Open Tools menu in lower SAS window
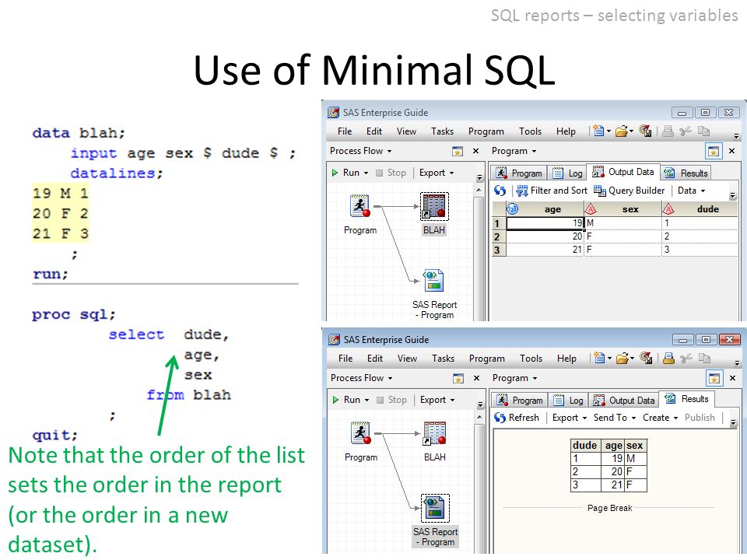Image resolution: width=747 pixels, height=560 pixels. [x=531, y=359]
